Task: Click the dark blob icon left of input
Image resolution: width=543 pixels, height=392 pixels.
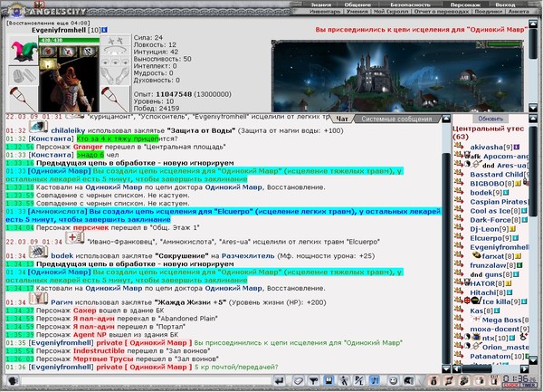Action: pos(13,381)
